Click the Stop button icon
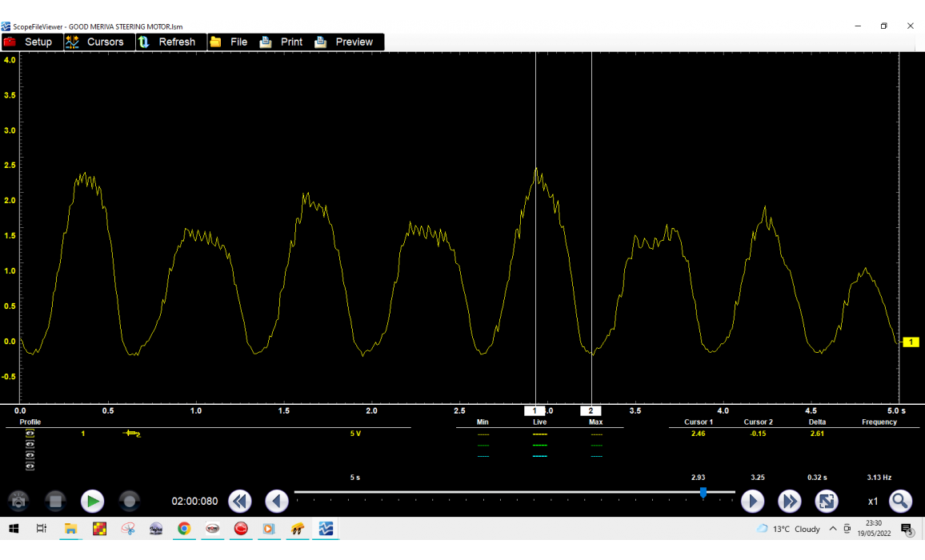925x560 pixels. click(55, 502)
